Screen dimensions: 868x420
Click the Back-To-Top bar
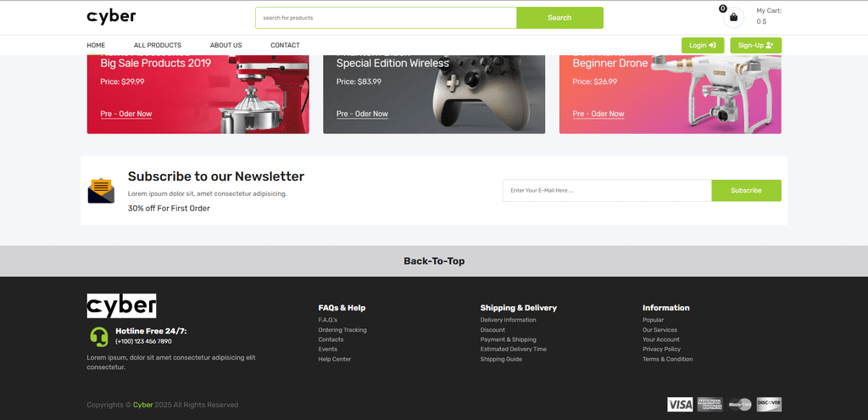point(434,261)
